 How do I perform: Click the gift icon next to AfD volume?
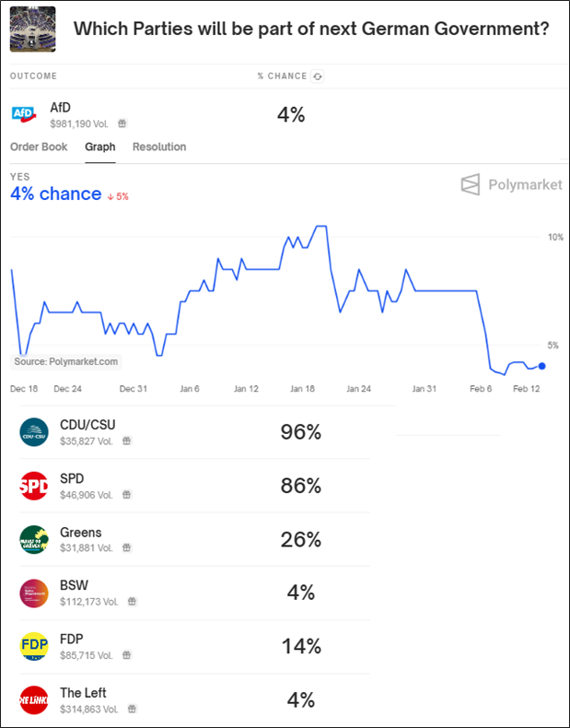122,123
